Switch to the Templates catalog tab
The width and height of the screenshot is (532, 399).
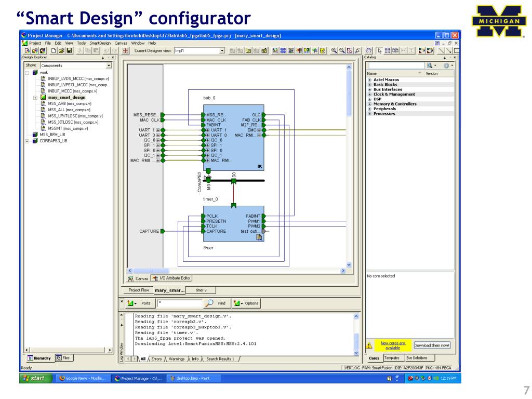click(x=392, y=358)
